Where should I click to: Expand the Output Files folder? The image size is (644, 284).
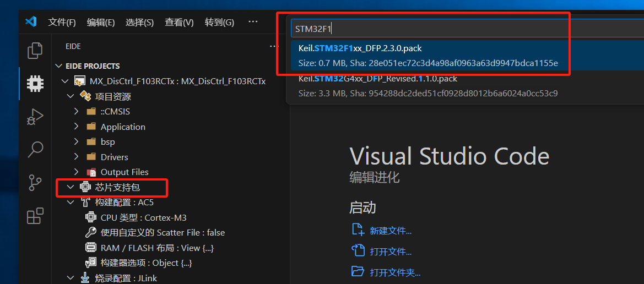[x=76, y=172]
